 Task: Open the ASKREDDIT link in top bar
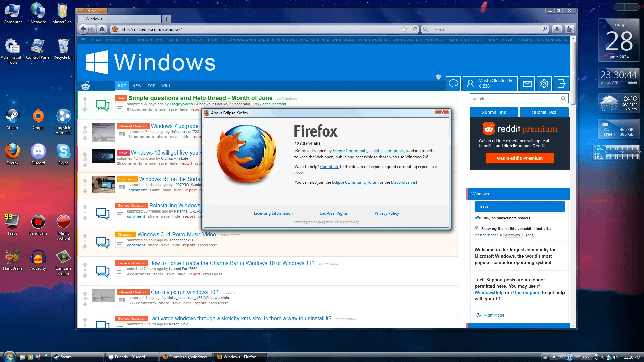click(459, 40)
